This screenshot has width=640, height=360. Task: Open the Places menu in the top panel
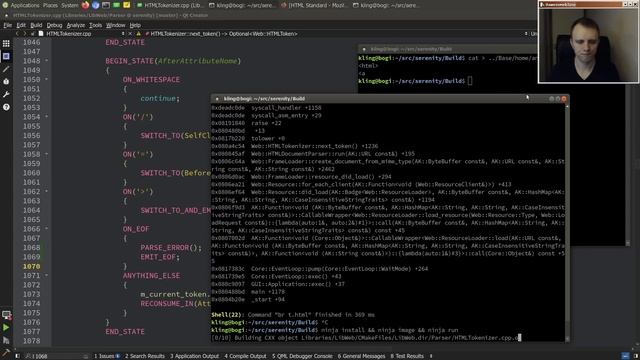click(50, 5)
